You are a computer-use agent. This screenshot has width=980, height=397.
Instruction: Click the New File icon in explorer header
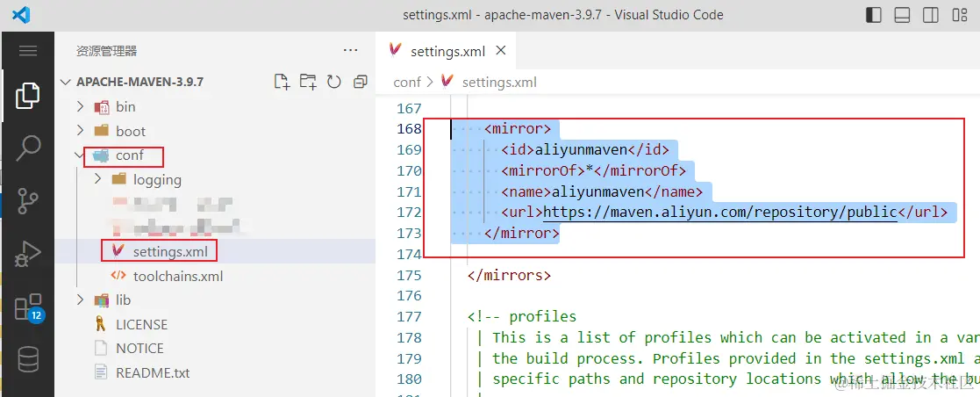click(x=282, y=82)
